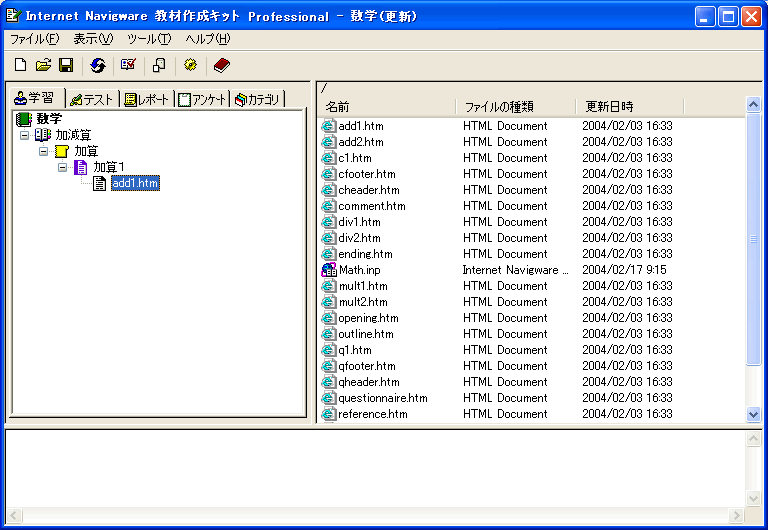
Task: Click the yellow gear toolbar icon
Action: click(190, 65)
